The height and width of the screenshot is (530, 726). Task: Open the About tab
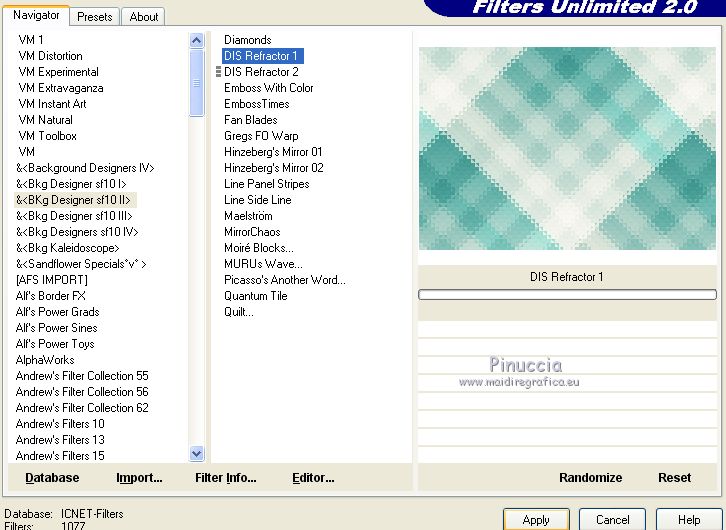(144, 17)
